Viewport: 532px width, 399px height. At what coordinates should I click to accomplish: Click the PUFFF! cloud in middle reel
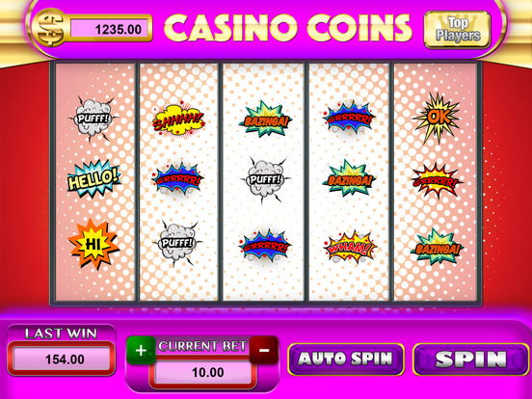(265, 179)
